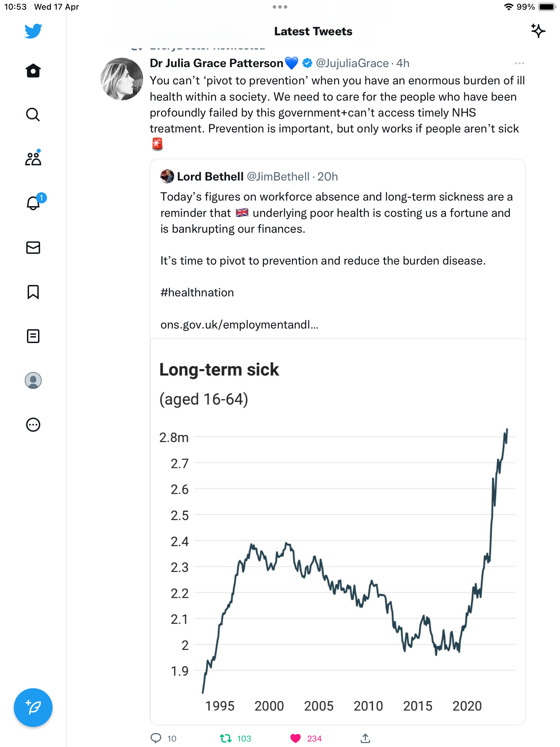Open the Home timeline icon

point(33,71)
